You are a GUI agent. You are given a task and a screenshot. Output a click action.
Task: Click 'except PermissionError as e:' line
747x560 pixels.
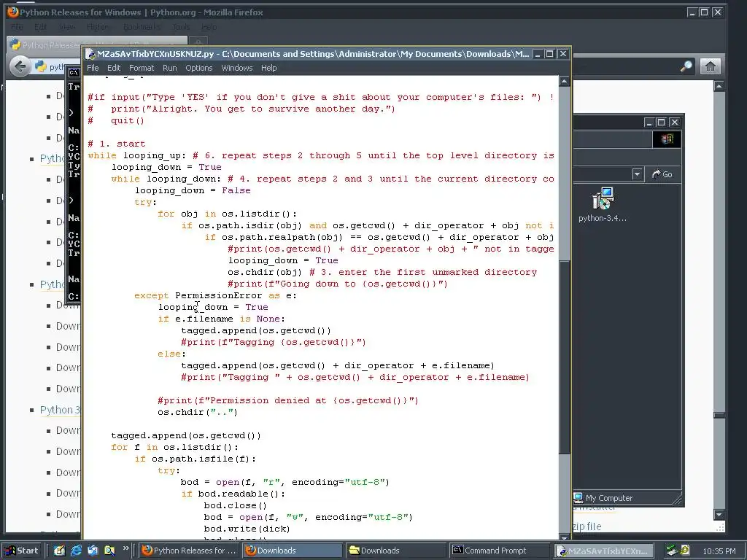tap(215, 296)
